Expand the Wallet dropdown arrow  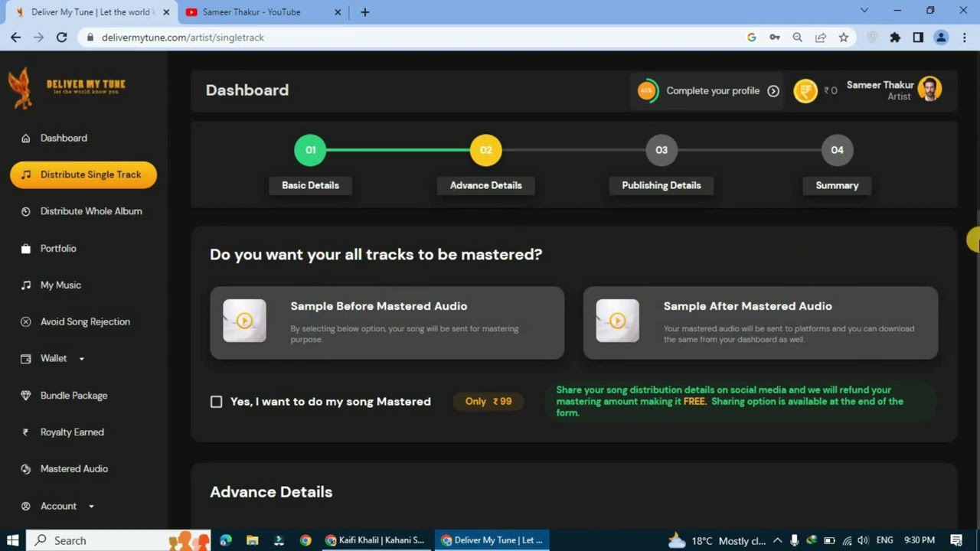82,359
